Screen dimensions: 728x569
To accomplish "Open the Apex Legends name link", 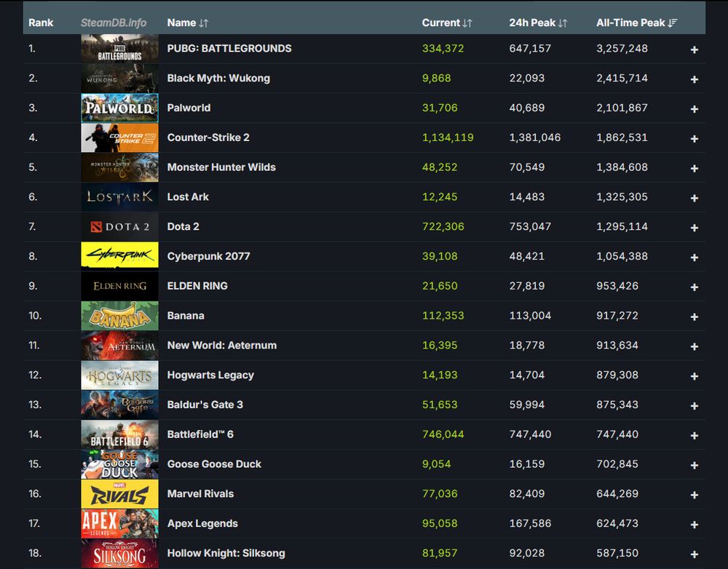I will 202,523.
